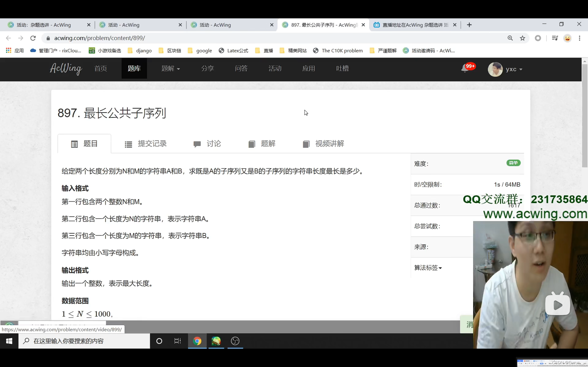Launch OBS Studio from the taskbar
588x367 pixels.
235,341
